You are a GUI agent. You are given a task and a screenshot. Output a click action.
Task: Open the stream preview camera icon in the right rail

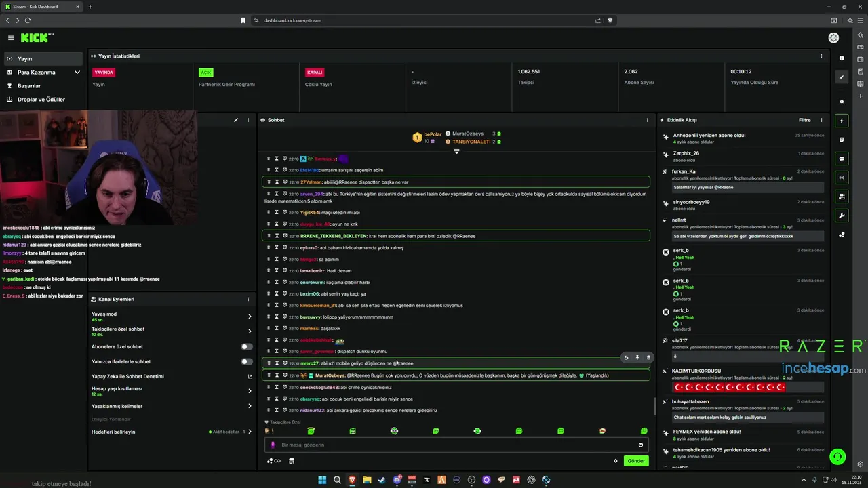pyautogui.click(x=842, y=102)
